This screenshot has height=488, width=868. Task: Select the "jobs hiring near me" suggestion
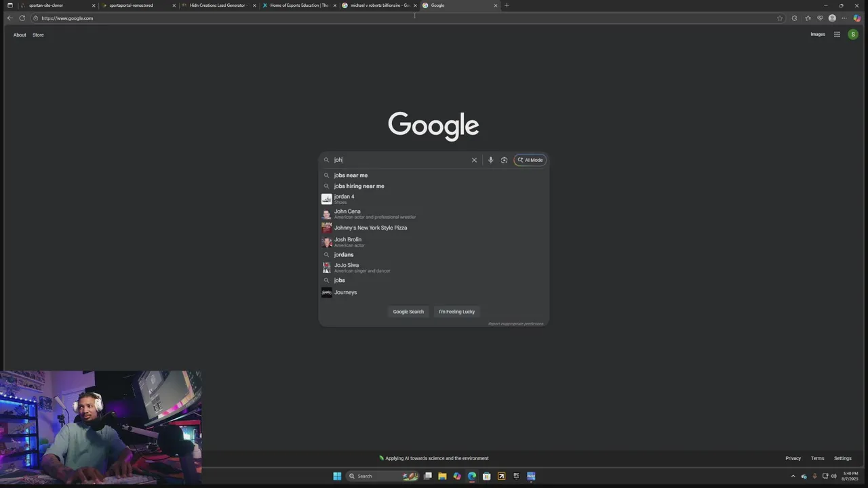coord(433,186)
